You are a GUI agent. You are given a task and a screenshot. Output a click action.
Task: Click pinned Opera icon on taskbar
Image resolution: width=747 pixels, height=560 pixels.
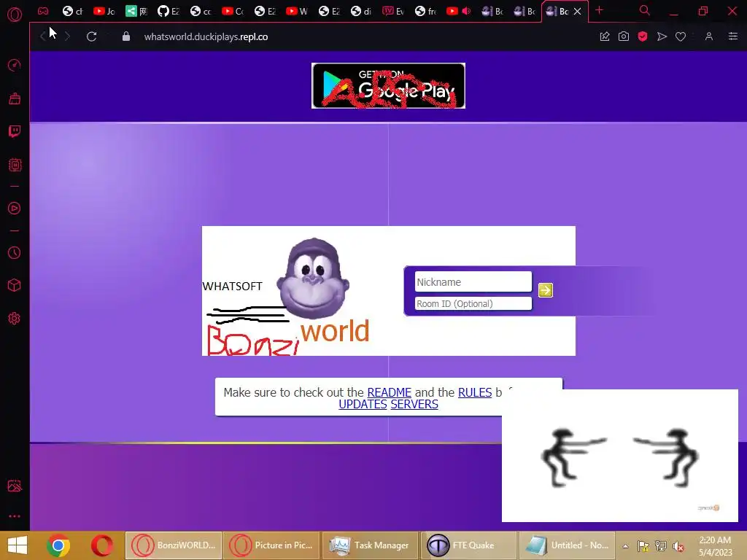pyautogui.click(x=101, y=545)
